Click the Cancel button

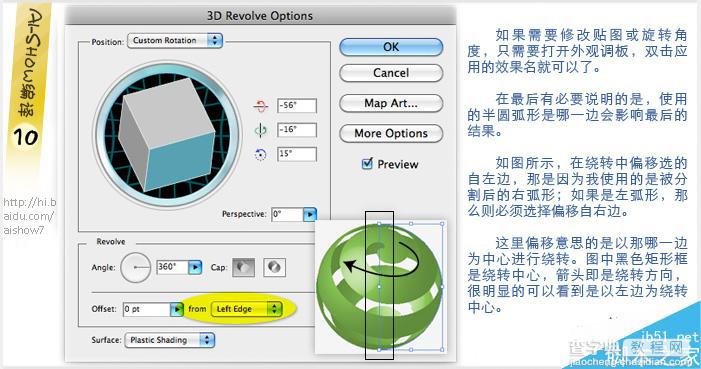point(391,73)
